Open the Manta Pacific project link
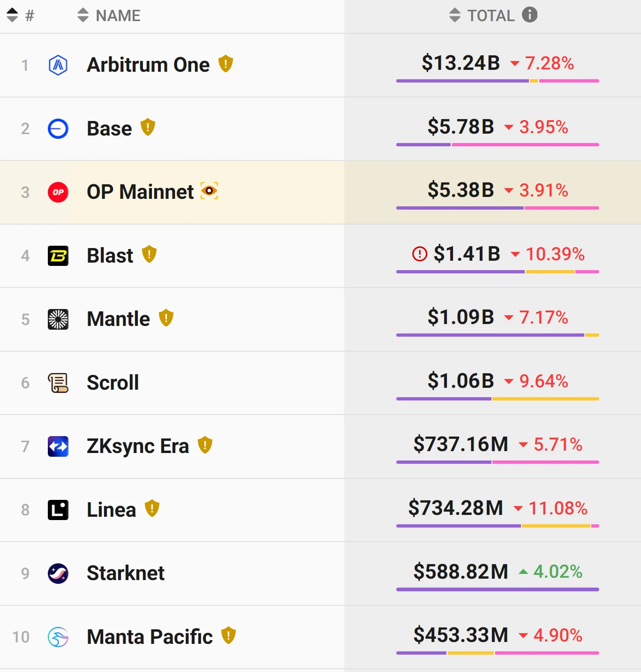Image resolution: width=641 pixels, height=672 pixels. click(150, 637)
